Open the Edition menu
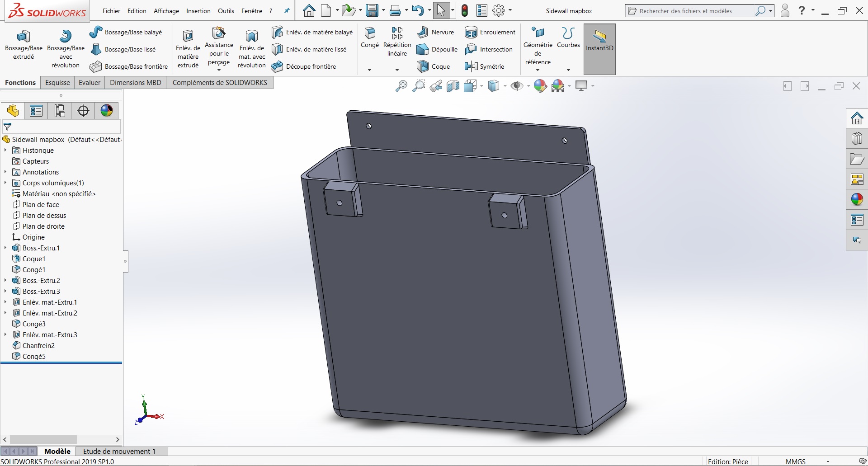868x466 pixels. [x=137, y=11]
